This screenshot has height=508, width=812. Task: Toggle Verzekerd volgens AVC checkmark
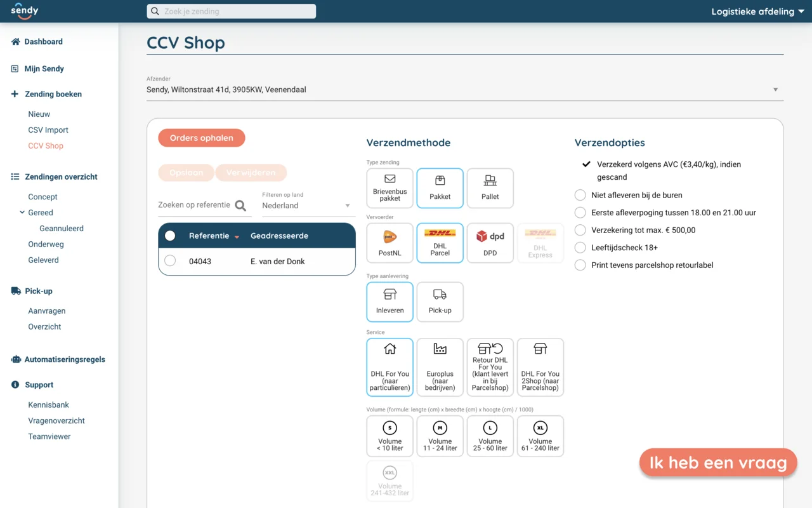pyautogui.click(x=587, y=164)
